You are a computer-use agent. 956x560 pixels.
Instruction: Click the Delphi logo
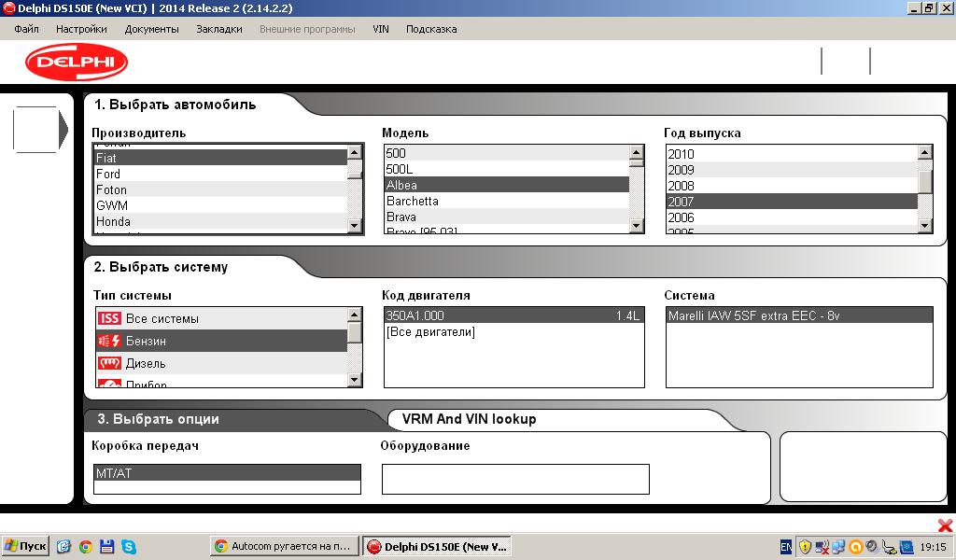point(77,62)
